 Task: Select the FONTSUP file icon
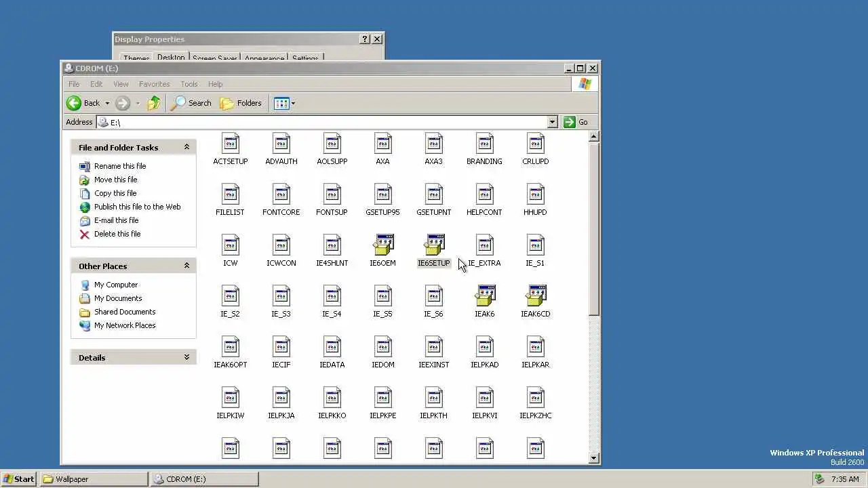332,195
